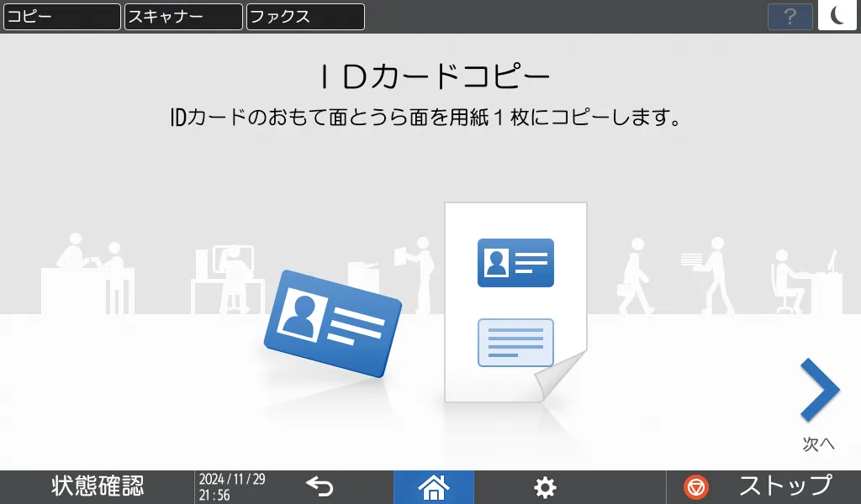
Task: Open the ファクス tab
Action: point(304,16)
